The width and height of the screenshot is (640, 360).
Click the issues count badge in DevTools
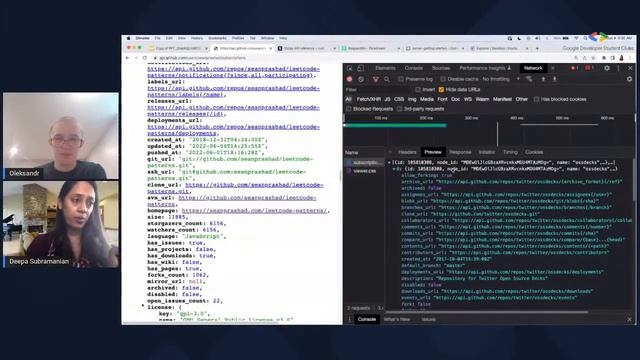coord(589,68)
